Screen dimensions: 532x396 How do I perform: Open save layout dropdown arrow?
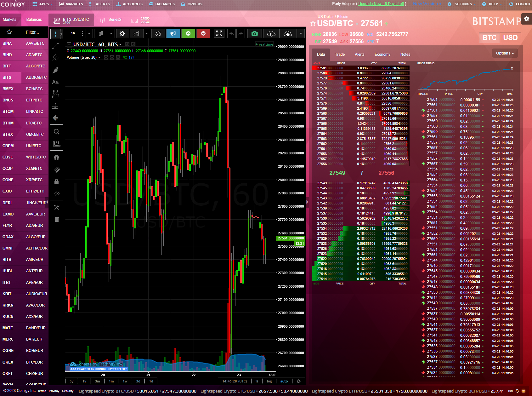coord(301,33)
